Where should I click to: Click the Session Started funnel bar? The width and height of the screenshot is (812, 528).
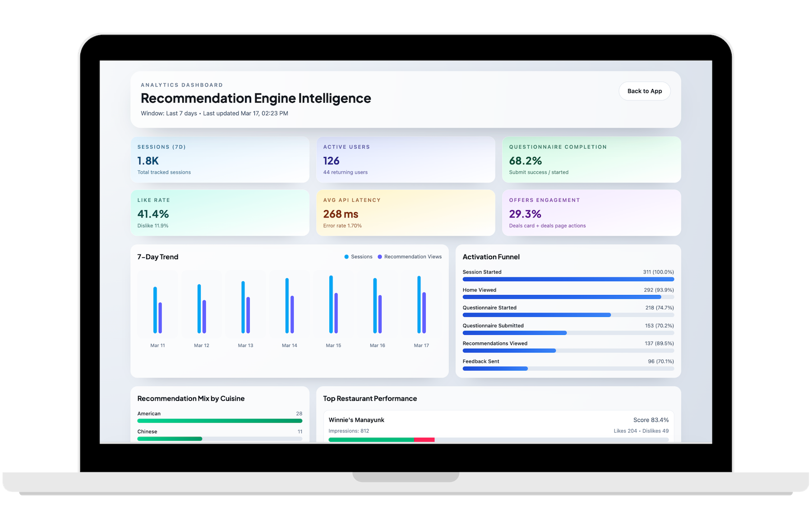pos(568,279)
